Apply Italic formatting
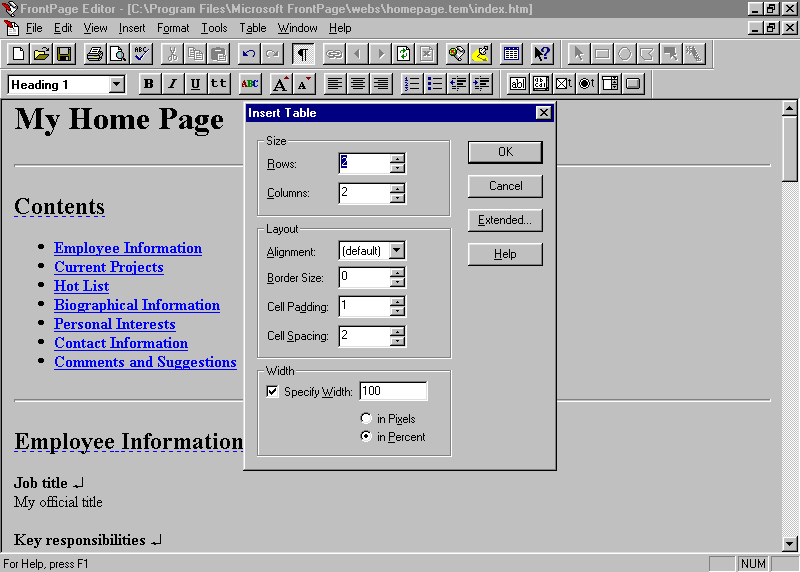 172,84
